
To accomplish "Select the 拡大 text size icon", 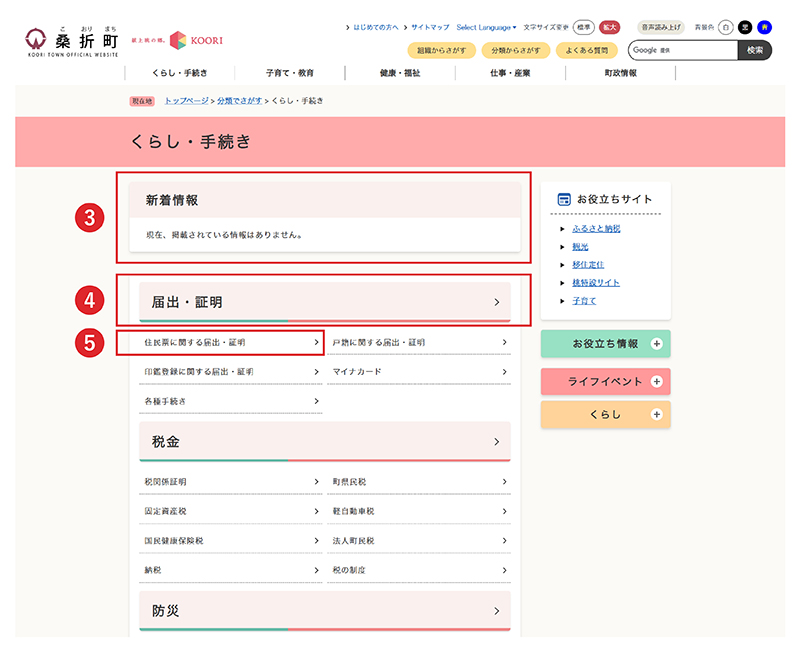I will (x=611, y=26).
